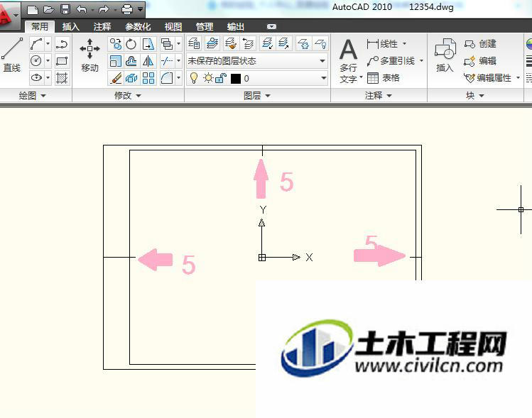
Task: Open the 注释 ribbon tab
Action: [x=102, y=26]
